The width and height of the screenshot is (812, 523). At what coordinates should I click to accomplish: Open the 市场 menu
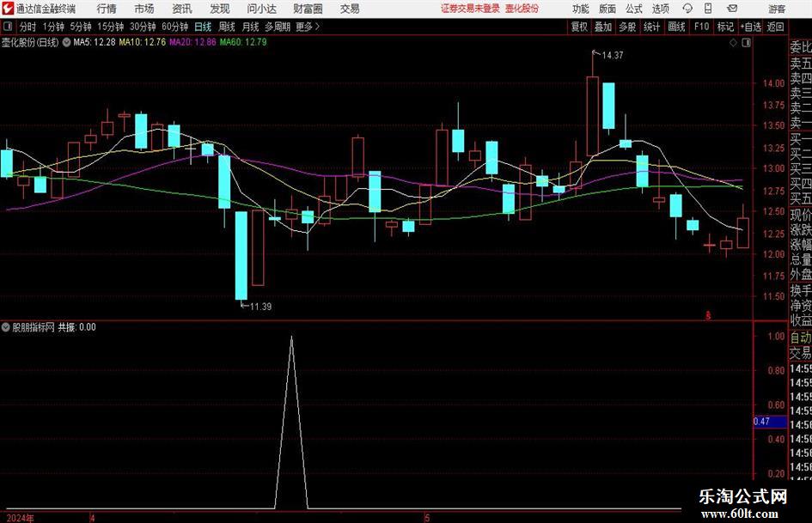[x=144, y=9]
